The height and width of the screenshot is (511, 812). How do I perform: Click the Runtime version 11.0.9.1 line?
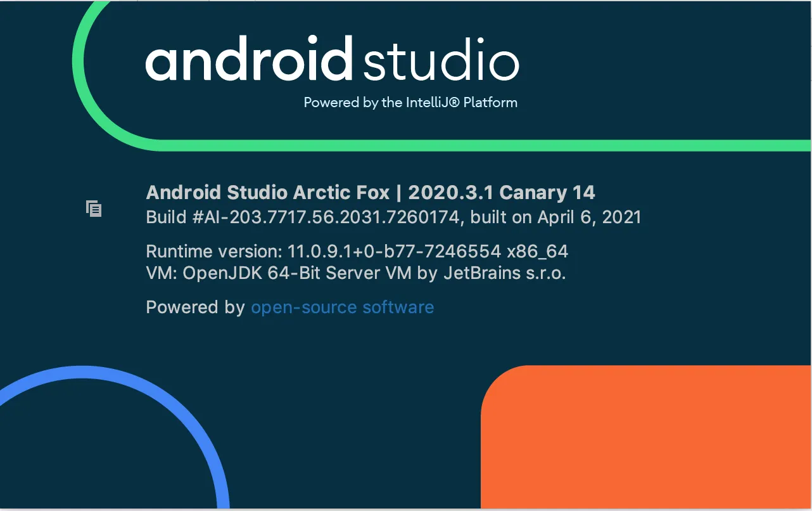click(357, 252)
